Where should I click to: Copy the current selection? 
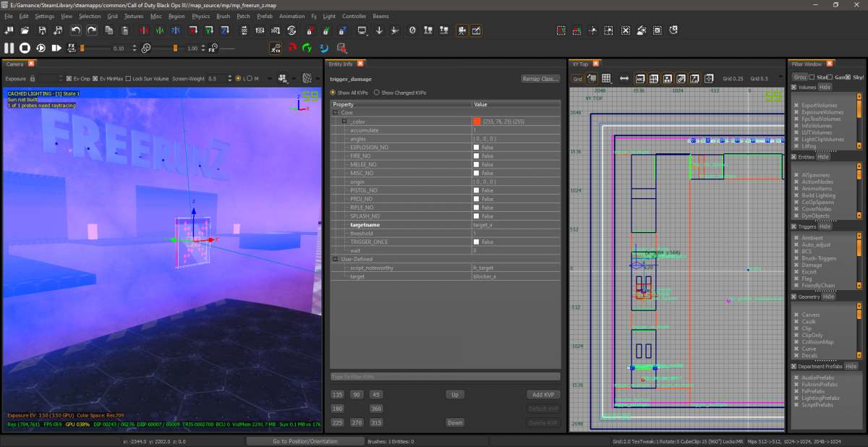click(x=109, y=30)
